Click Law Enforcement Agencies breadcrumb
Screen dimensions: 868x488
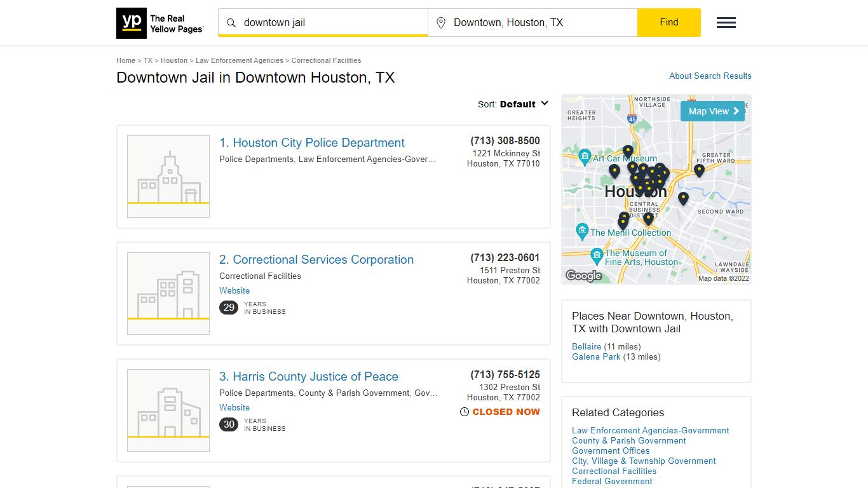pos(240,60)
